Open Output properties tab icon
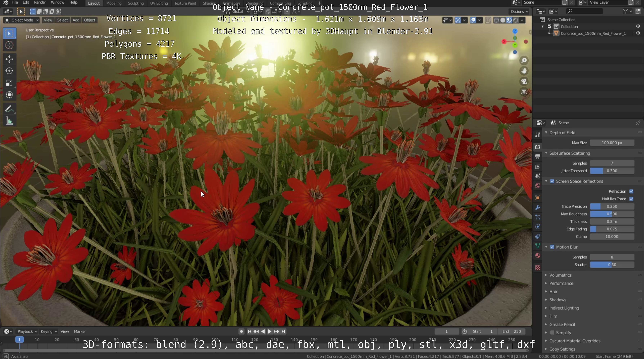 click(x=538, y=157)
